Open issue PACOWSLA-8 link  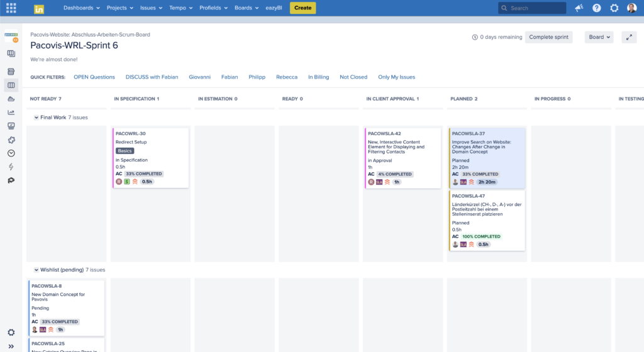coord(47,286)
